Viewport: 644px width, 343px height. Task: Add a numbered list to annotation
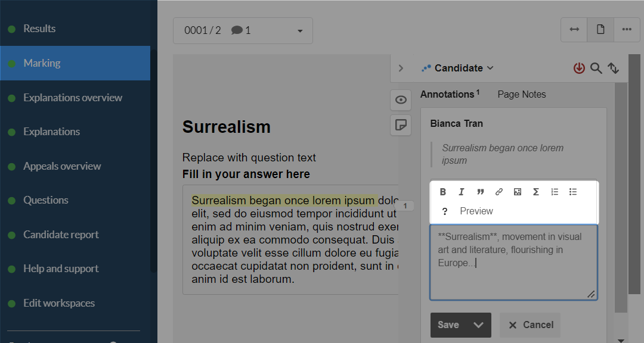[x=555, y=192]
